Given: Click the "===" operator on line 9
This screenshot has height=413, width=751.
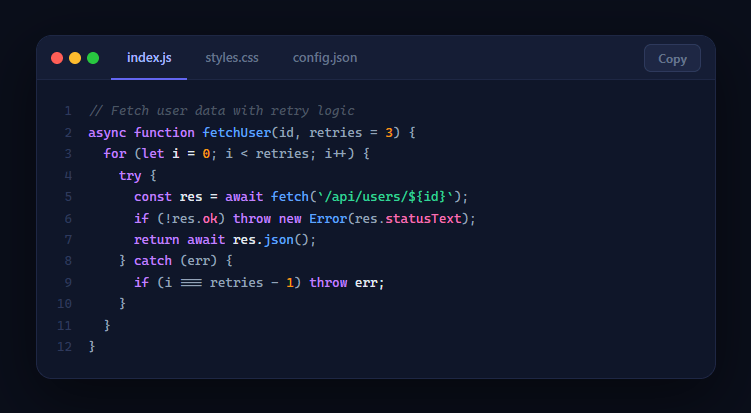Looking at the screenshot, I should point(191,283).
